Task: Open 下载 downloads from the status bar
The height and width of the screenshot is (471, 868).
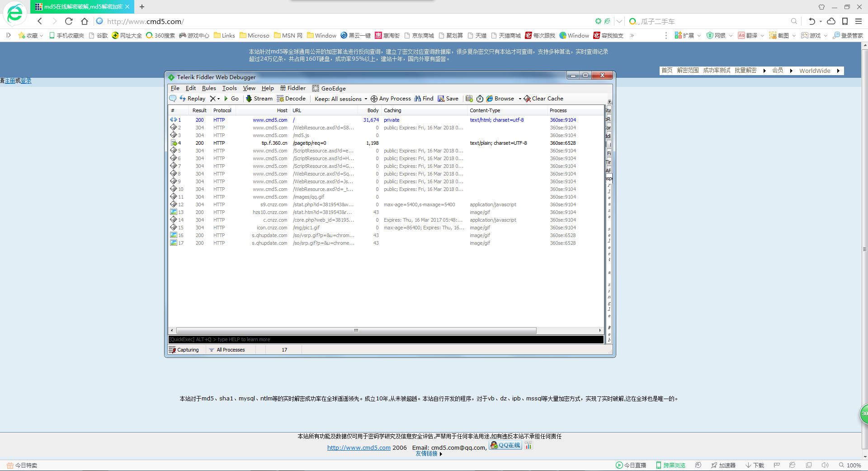Action: (755, 465)
